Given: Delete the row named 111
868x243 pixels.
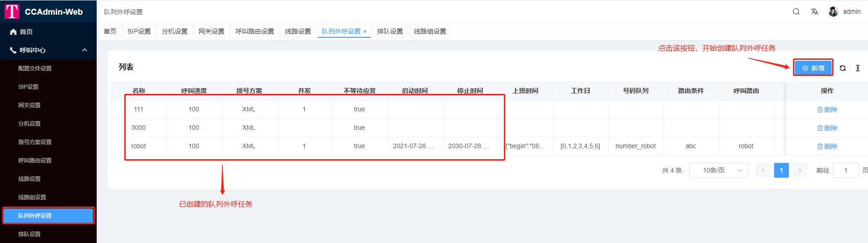Looking at the screenshot, I should click(827, 110).
